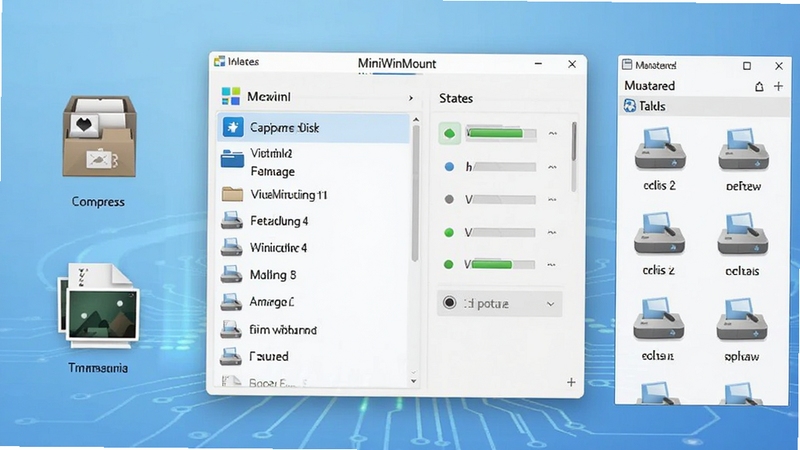Select the Moling 8 drive icon
This screenshot has width=800, height=450.
point(231,274)
